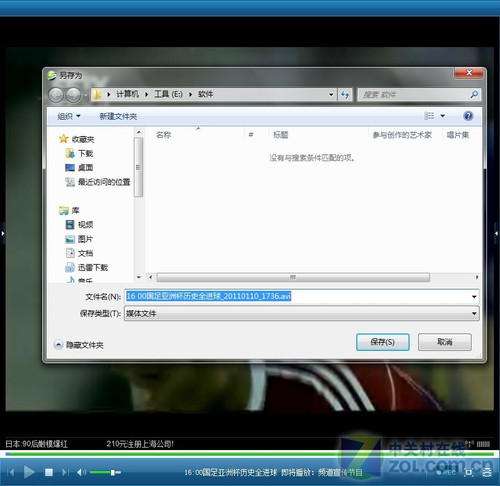Adjust the green volume slider
The height and width of the screenshot is (486, 500).
tap(105, 472)
